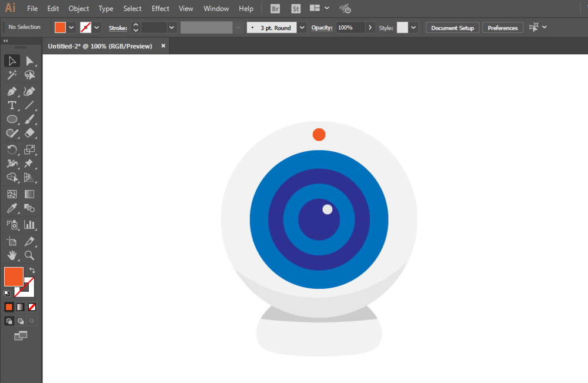Select the Zoom tool
Screen dimensions: 588x383
tap(29, 255)
